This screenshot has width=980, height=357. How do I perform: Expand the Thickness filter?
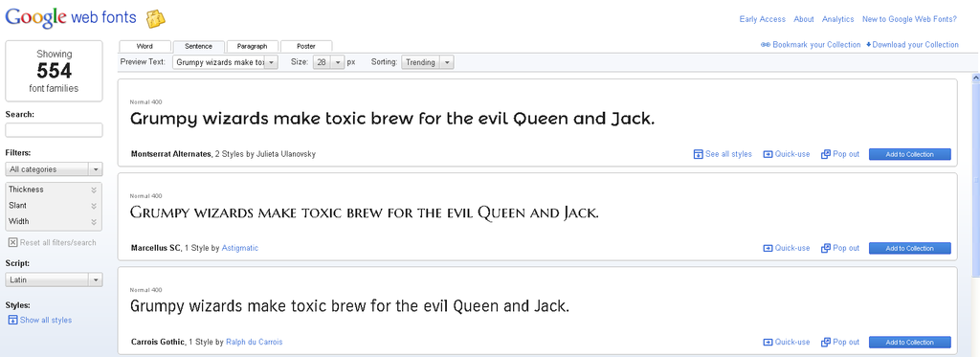click(x=54, y=190)
